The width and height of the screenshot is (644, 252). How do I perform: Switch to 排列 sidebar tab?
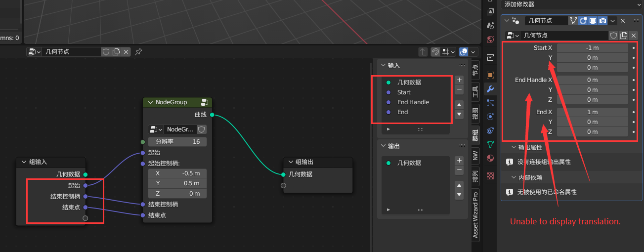coord(475,176)
